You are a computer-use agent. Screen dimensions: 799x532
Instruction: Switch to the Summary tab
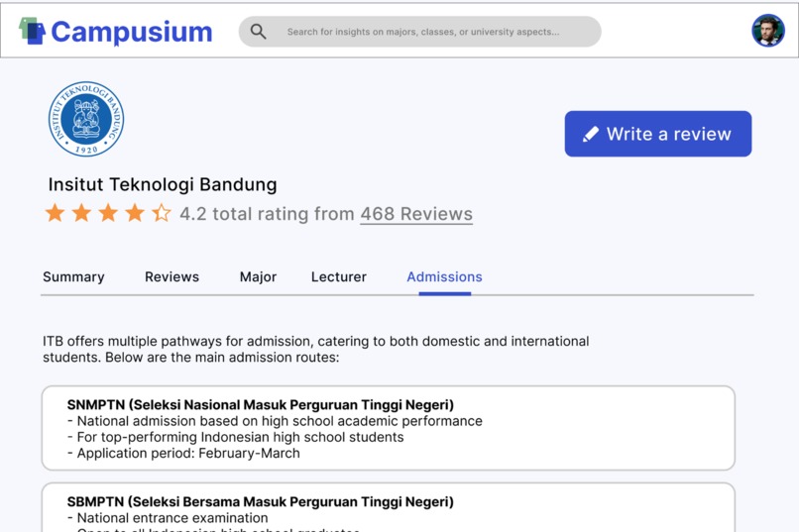click(x=73, y=277)
